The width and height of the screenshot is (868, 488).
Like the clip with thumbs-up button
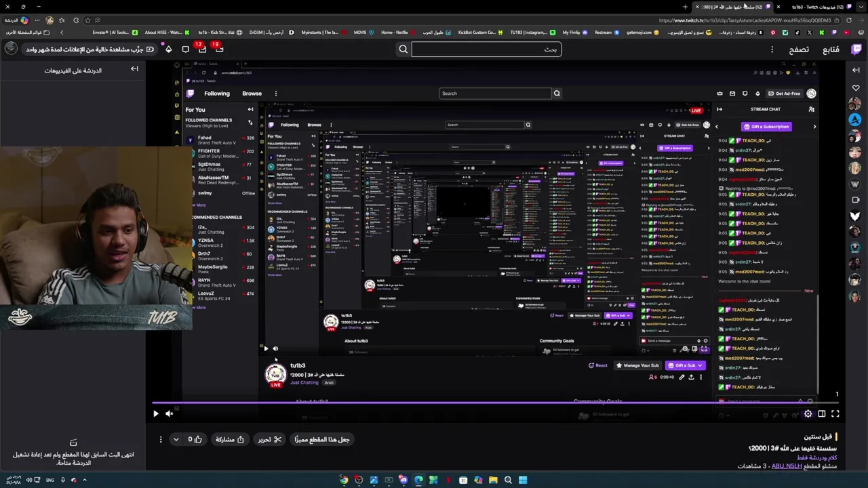pos(195,439)
